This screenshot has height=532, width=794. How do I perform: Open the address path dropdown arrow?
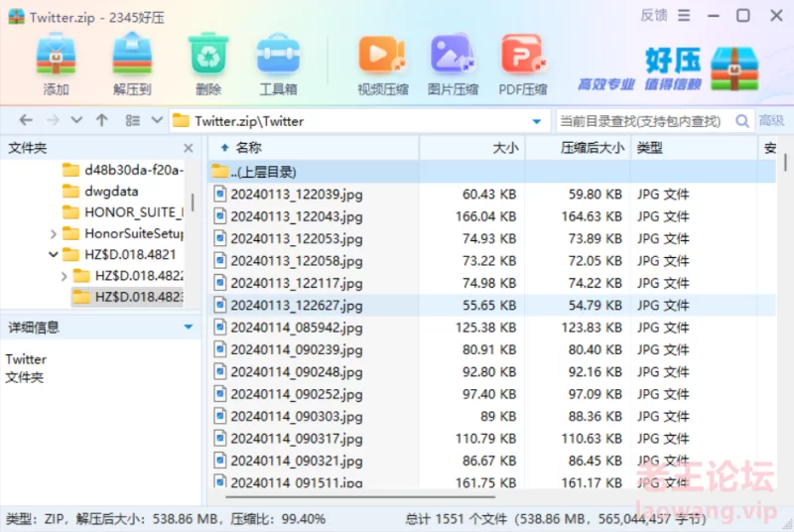coord(537,121)
